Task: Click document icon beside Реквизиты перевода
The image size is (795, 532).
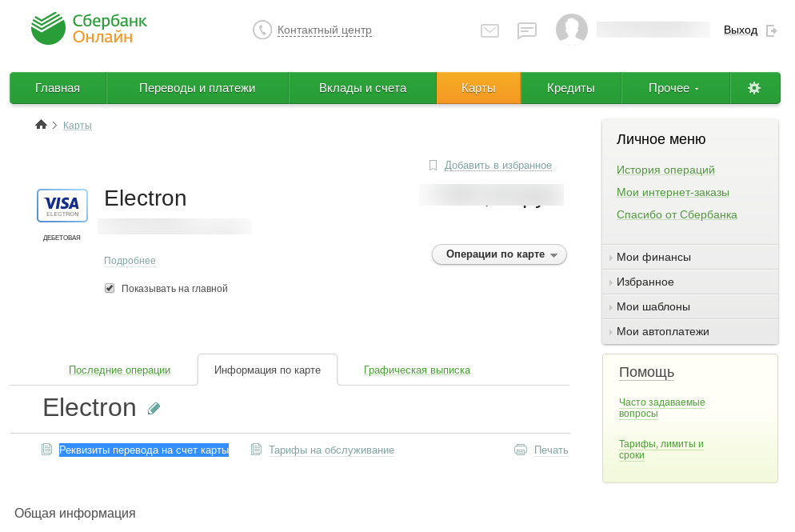Action: click(46, 450)
